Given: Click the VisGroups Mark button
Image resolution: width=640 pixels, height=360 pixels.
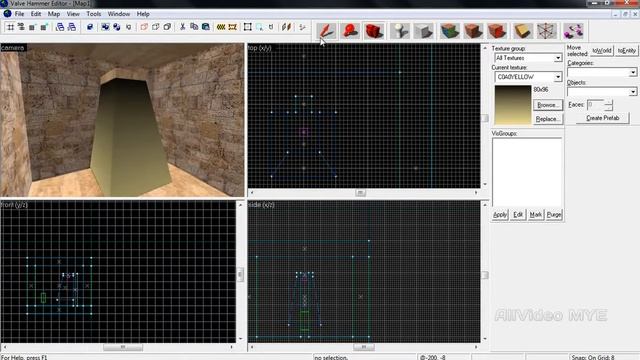Looking at the screenshot, I should pos(536,215).
